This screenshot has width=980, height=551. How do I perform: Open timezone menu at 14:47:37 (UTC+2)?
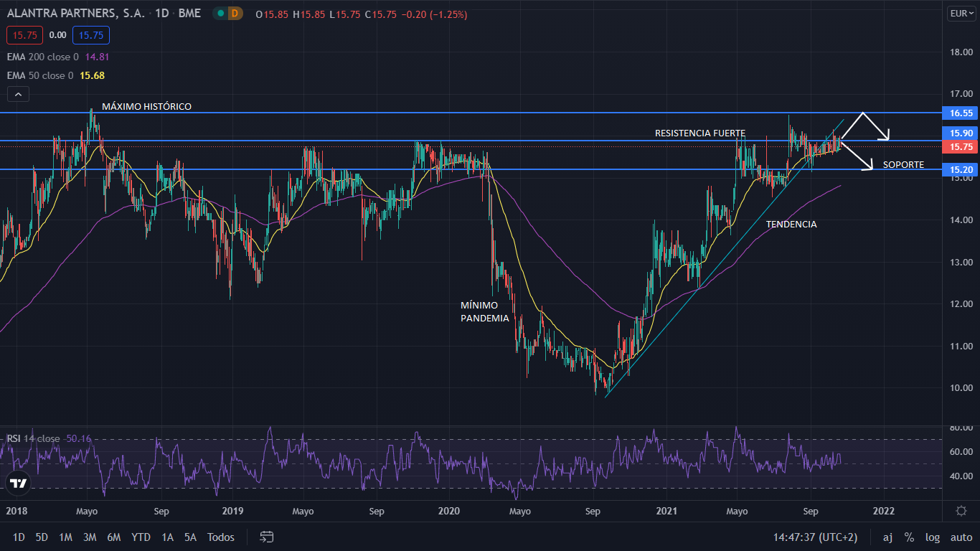(x=815, y=537)
